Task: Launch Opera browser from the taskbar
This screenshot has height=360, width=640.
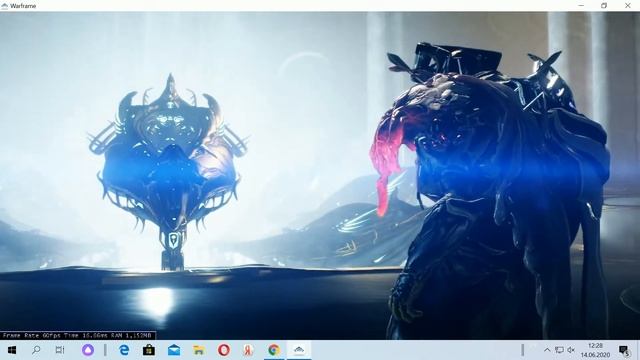Action: 224,350
